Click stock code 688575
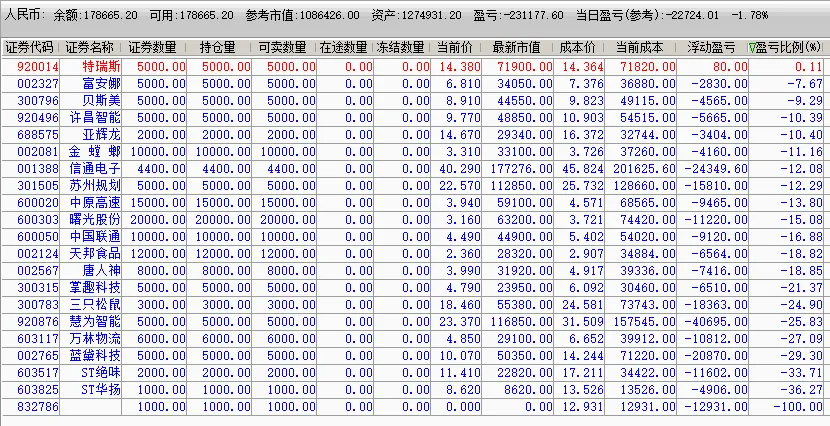 pyautogui.click(x=38, y=134)
